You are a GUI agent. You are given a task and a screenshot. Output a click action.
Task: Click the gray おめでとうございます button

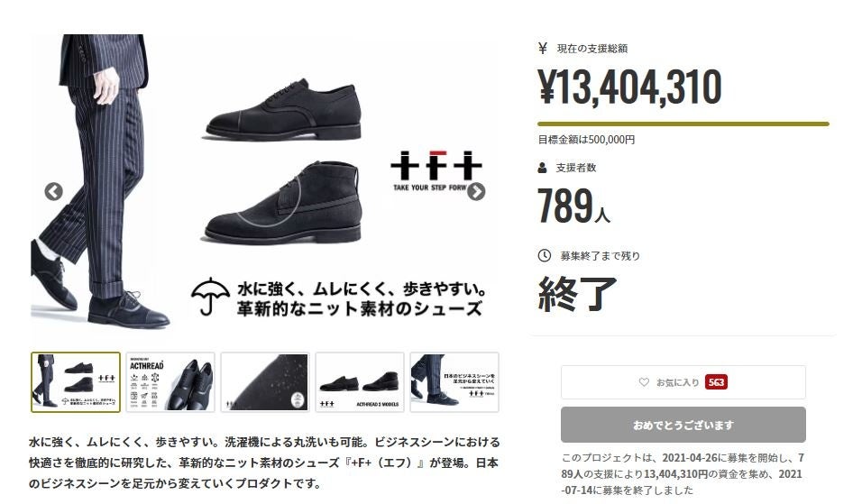[683, 425]
